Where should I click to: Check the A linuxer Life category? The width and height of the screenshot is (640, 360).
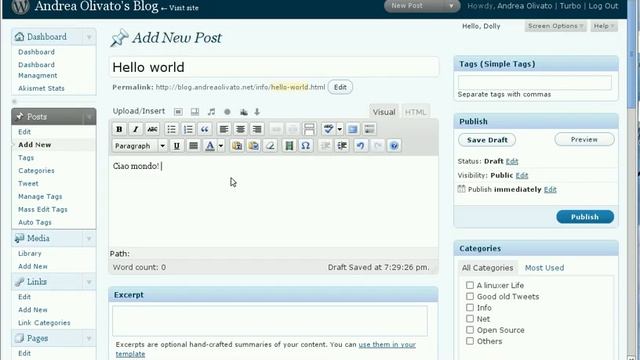pos(470,285)
